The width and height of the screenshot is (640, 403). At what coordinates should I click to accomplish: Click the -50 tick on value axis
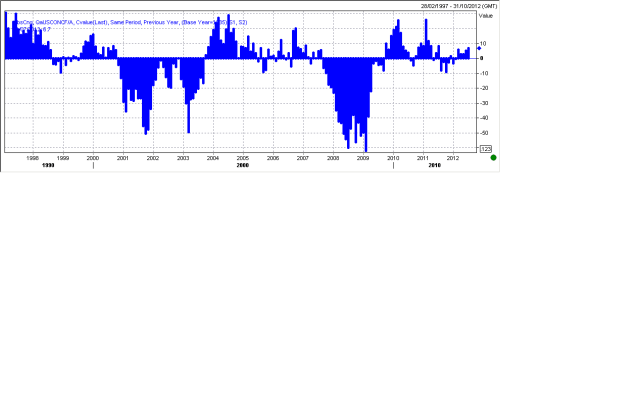coord(484,132)
